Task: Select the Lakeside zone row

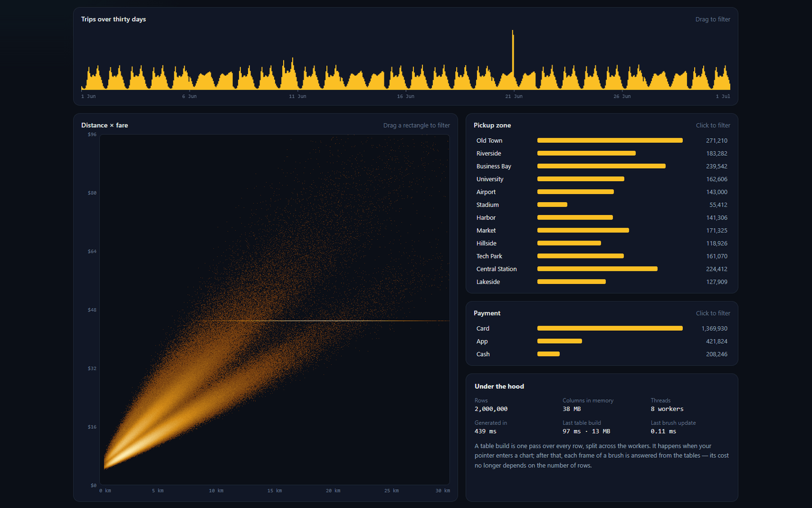Action: 602,282
